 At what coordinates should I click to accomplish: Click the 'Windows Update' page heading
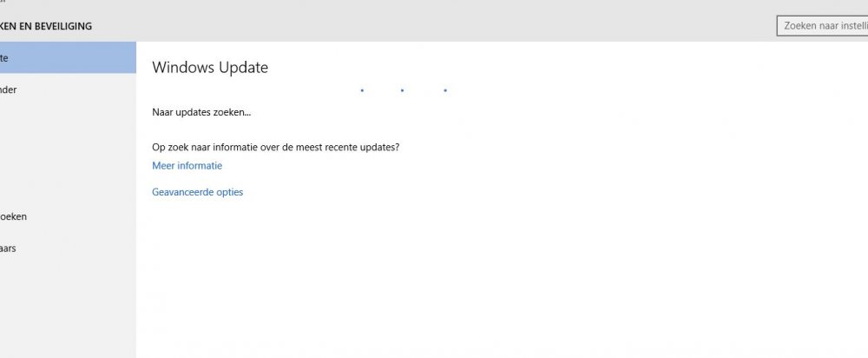point(210,67)
